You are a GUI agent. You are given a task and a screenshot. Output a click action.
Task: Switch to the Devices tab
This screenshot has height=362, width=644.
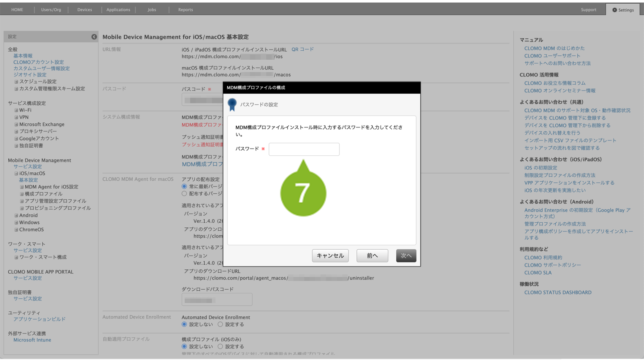pos(84,10)
